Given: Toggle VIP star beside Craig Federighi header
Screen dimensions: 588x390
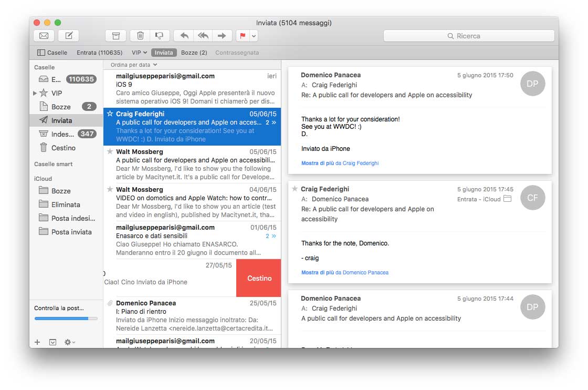Looking at the screenshot, I should point(295,189).
